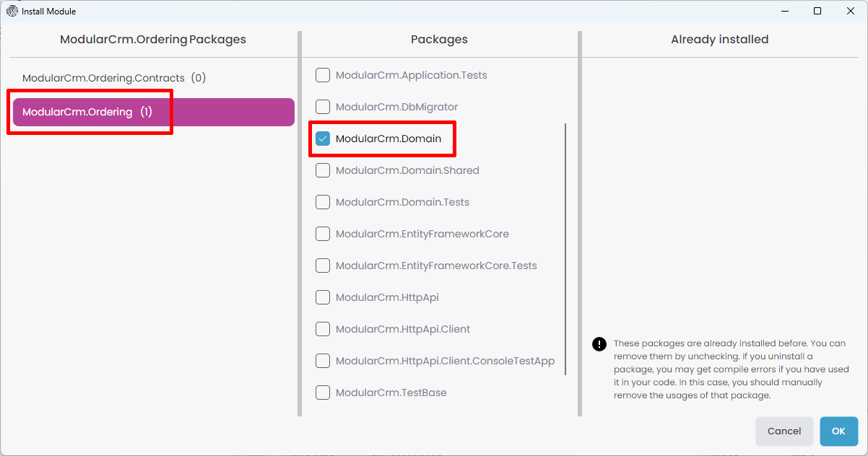Enable the ModularCrm.HttpApi.Client package
Viewport: 868px width, 456px height.
tap(323, 329)
